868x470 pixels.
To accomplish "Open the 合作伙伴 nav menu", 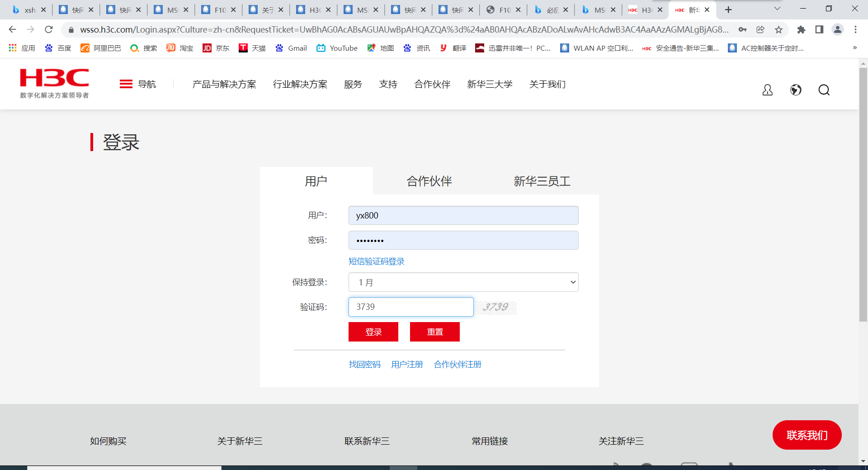I will tap(432, 84).
